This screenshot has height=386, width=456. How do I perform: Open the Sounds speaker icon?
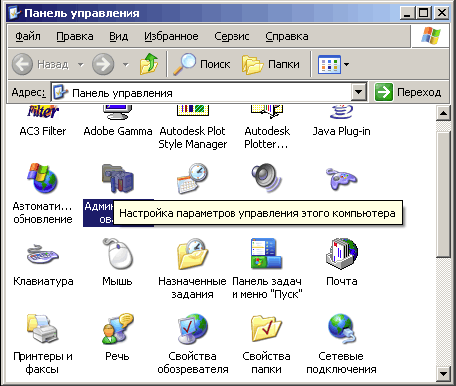pos(267,178)
